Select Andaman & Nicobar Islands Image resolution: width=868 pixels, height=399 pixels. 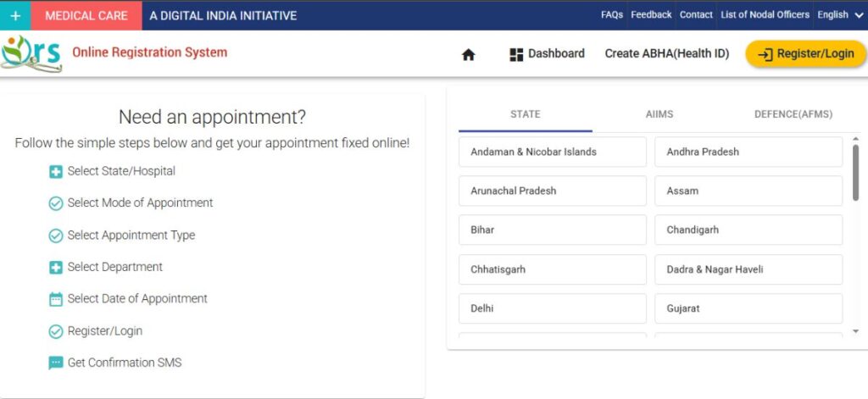pyautogui.click(x=553, y=152)
